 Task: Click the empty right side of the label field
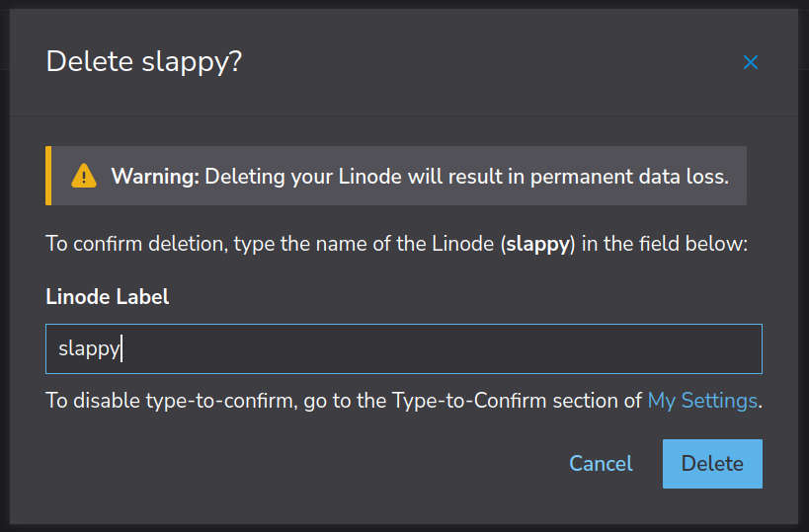[x=593, y=349]
